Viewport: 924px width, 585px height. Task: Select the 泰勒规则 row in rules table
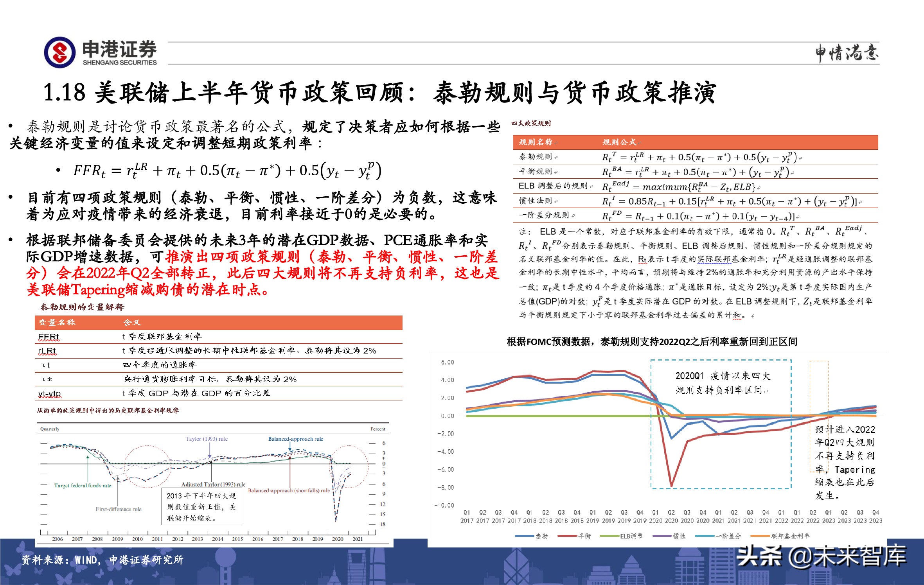[696, 157]
